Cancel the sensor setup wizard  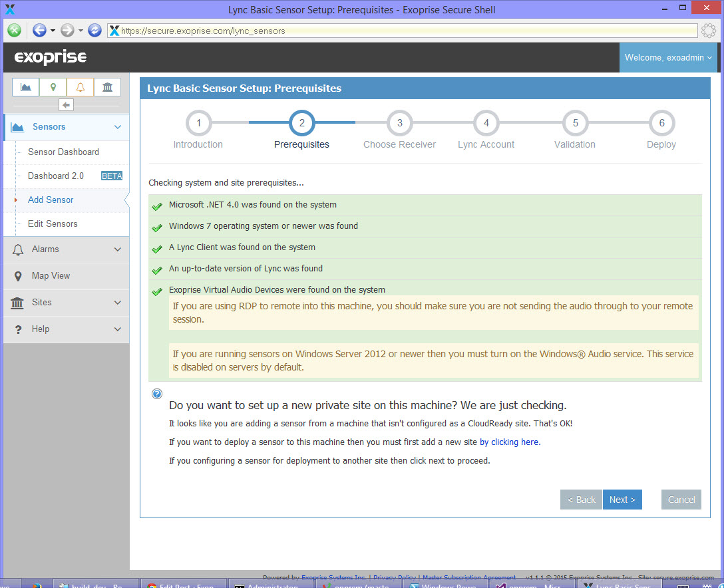click(681, 500)
